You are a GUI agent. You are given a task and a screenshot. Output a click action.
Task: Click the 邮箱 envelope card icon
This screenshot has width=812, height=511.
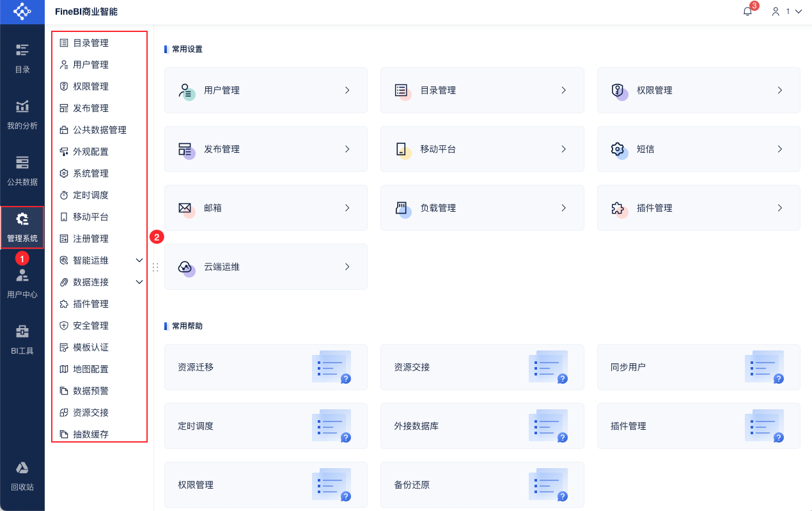tap(187, 209)
